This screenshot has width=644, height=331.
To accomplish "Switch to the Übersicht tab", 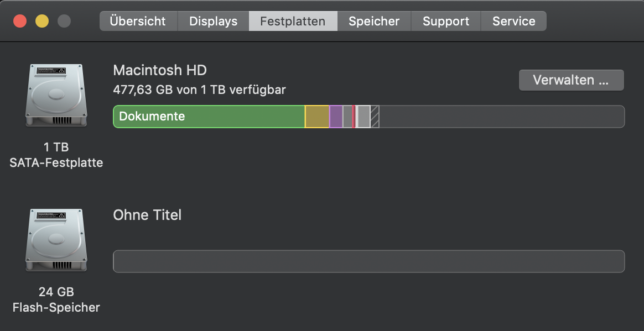I will [138, 22].
